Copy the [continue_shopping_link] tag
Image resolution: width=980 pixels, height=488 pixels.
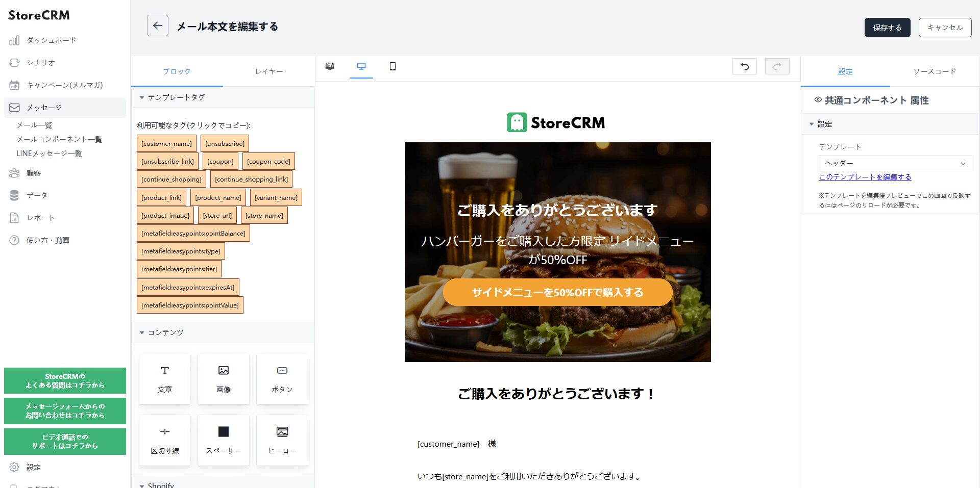251,179
